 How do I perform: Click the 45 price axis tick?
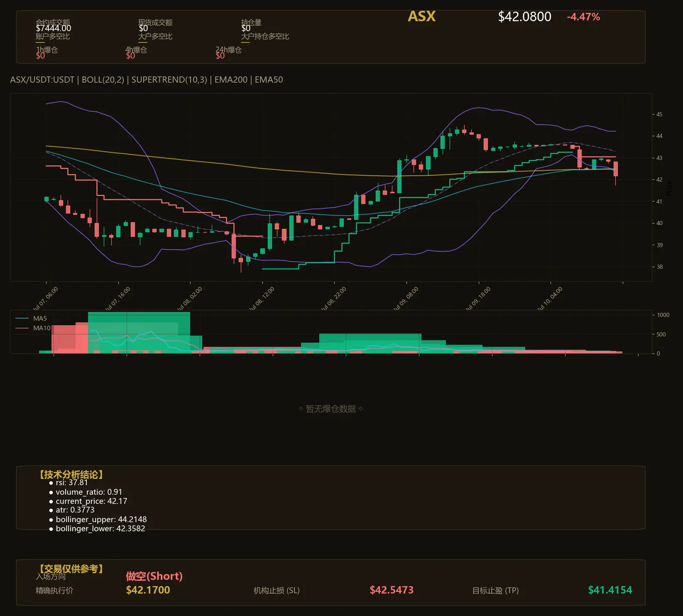(659, 114)
